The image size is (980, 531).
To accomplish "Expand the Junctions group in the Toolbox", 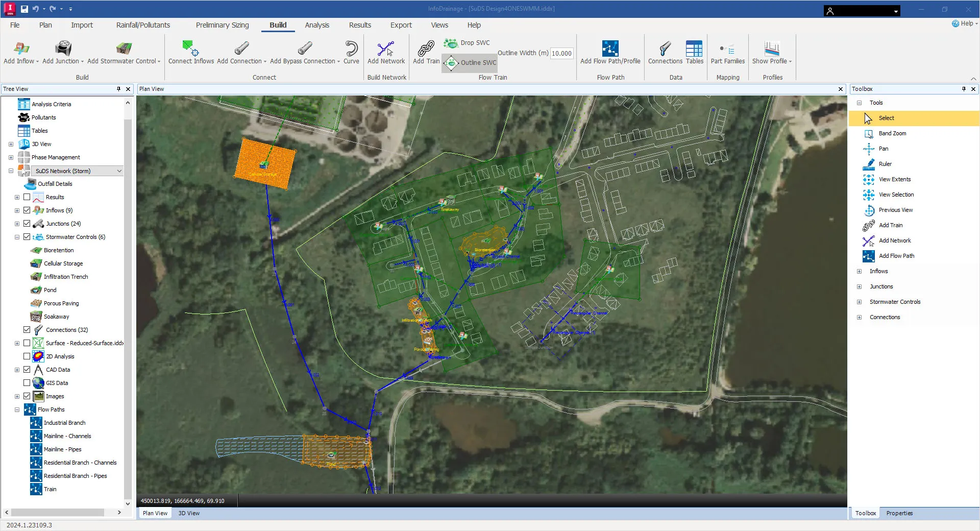I will (860, 286).
